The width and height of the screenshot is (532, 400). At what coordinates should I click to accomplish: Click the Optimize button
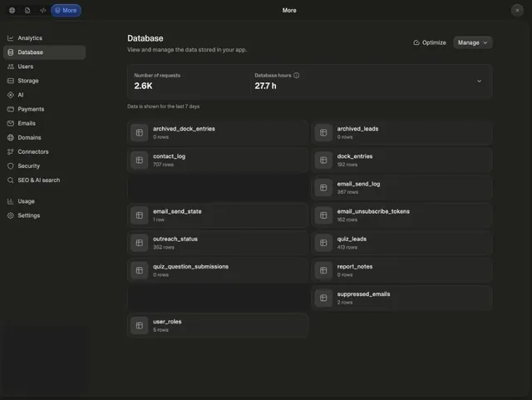(x=430, y=42)
